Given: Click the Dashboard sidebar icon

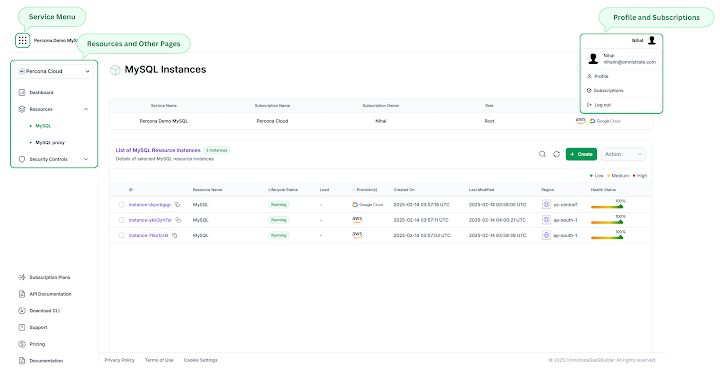Looking at the screenshot, I should point(22,92).
